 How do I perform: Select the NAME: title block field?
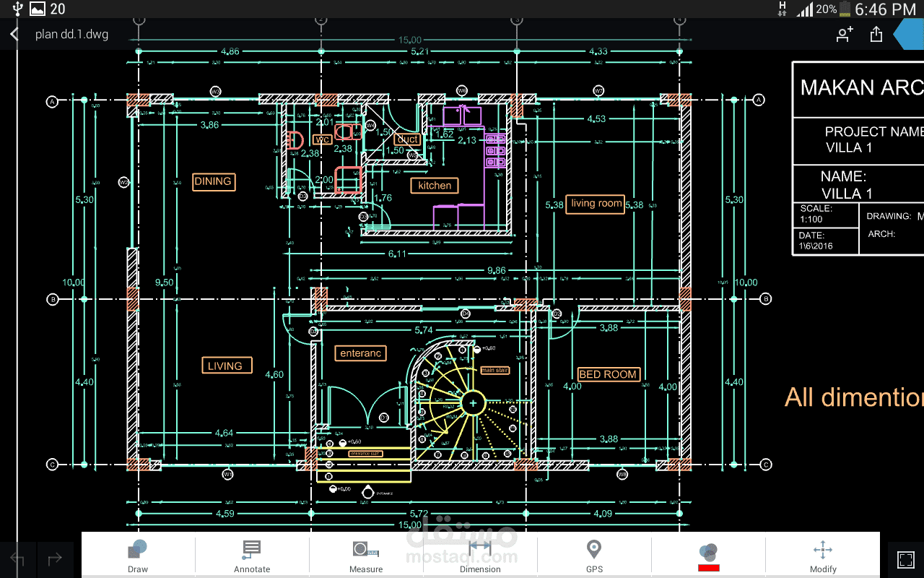point(843,176)
